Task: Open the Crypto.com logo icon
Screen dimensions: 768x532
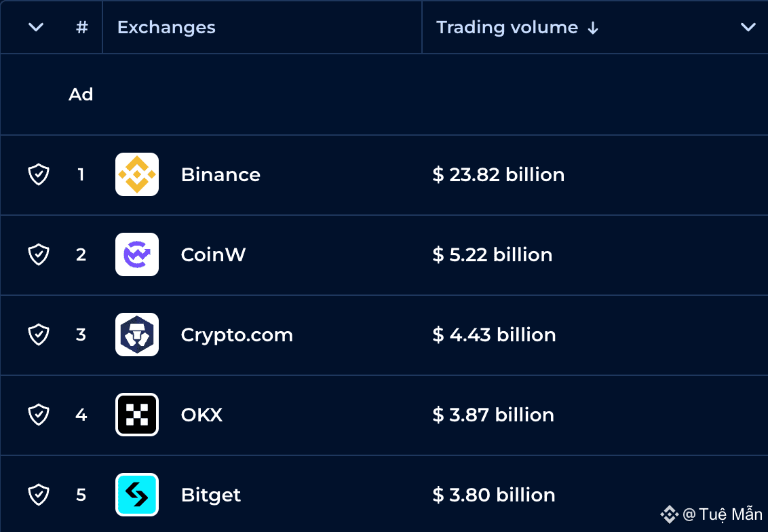Action: coord(136,335)
